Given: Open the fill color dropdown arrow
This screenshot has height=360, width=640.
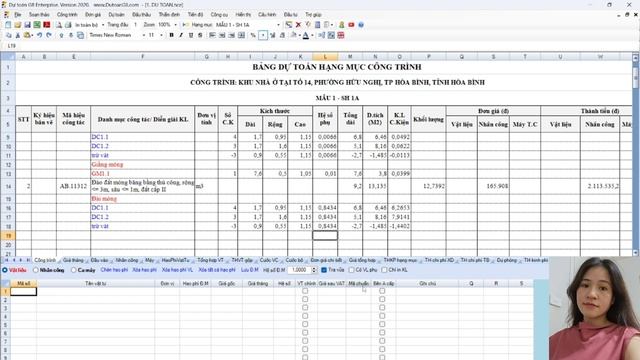Looking at the screenshot, I should (x=300, y=36).
